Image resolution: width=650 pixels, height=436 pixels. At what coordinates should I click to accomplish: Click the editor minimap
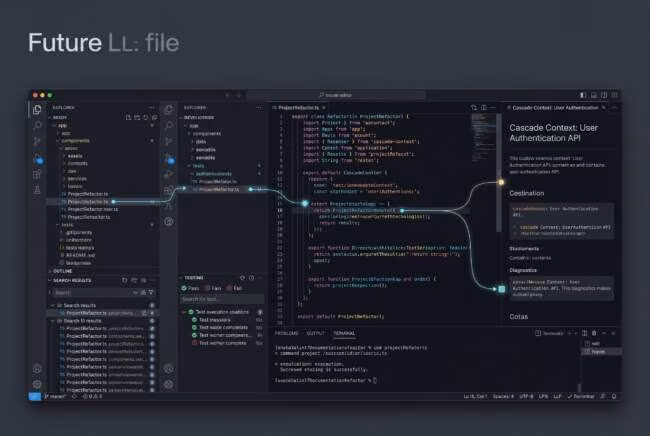(483, 139)
